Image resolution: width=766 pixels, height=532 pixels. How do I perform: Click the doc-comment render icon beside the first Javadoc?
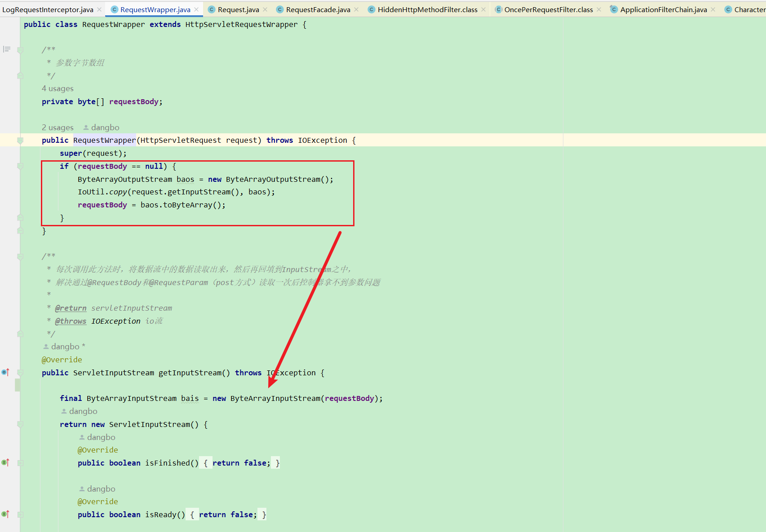click(x=7, y=49)
